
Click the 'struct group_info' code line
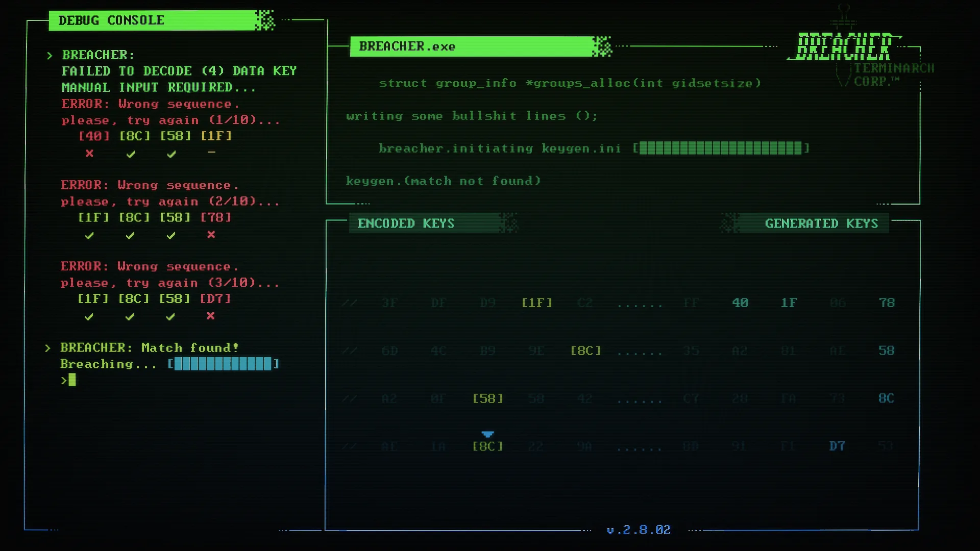tap(570, 83)
